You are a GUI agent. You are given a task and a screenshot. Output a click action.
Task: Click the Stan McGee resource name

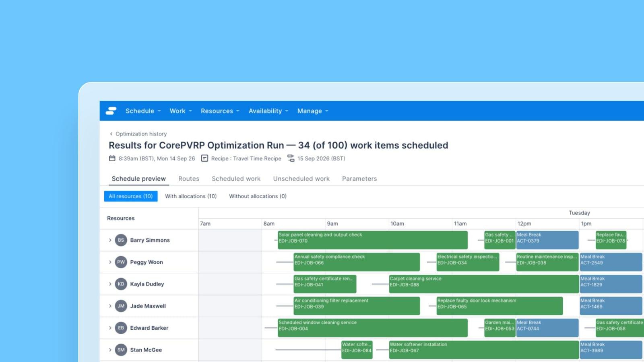pos(146,350)
